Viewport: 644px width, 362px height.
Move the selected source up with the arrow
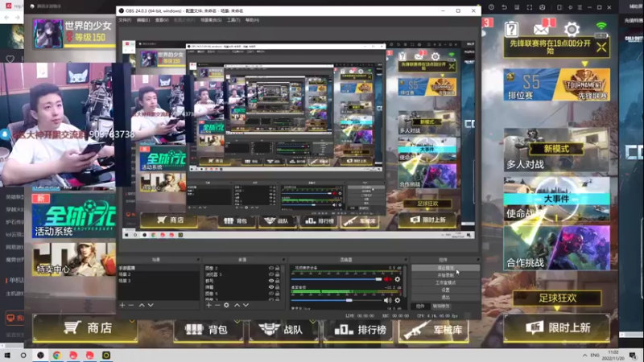(237, 306)
